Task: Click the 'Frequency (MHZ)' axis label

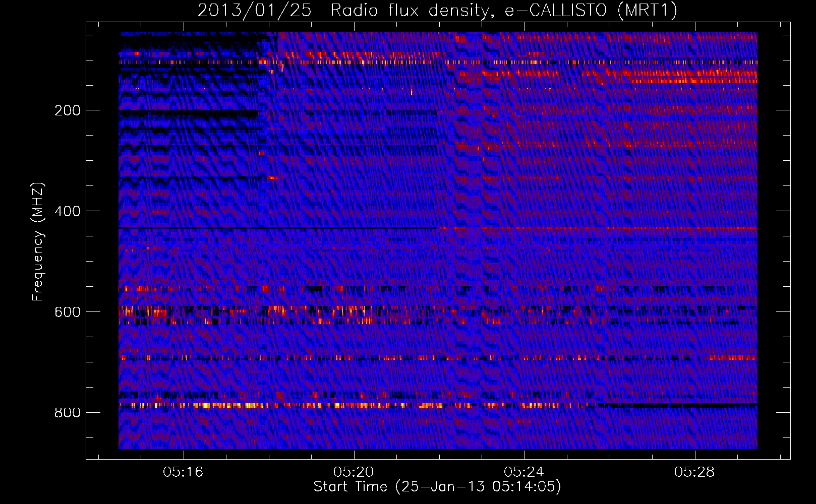Action: tap(38, 242)
